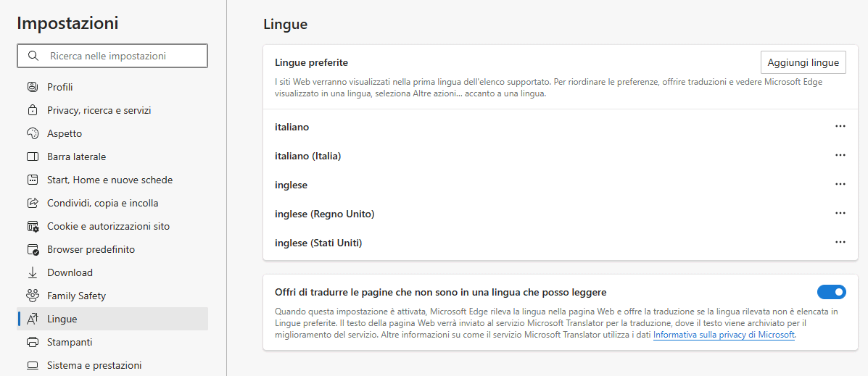868x376 pixels.
Task: Click the Privacy, ricerca e servizi lock icon
Action: (32, 110)
